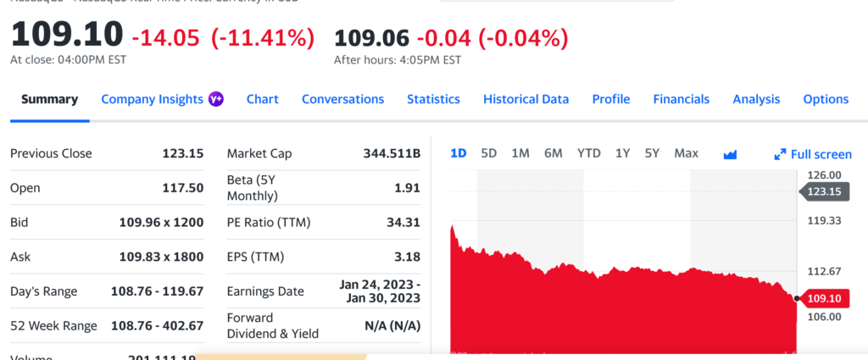This screenshot has height=360, width=868.
Task: Set chart range to 5D
Action: [489, 153]
